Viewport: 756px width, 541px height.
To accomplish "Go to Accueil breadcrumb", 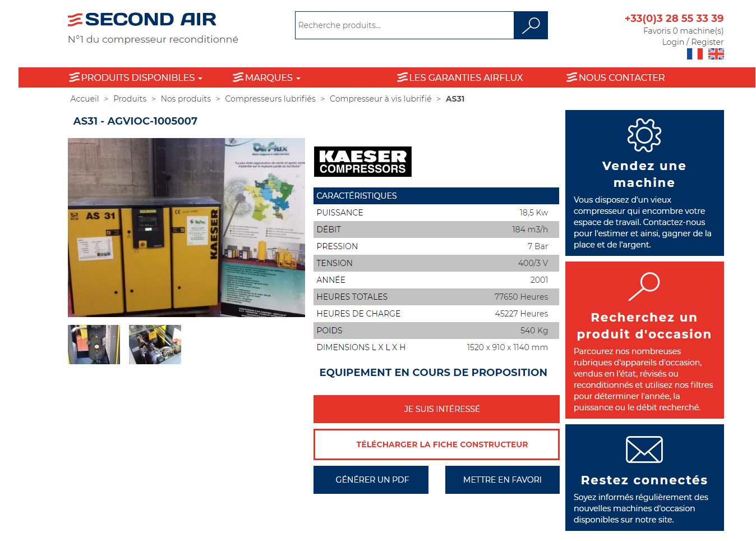I will pyautogui.click(x=85, y=99).
